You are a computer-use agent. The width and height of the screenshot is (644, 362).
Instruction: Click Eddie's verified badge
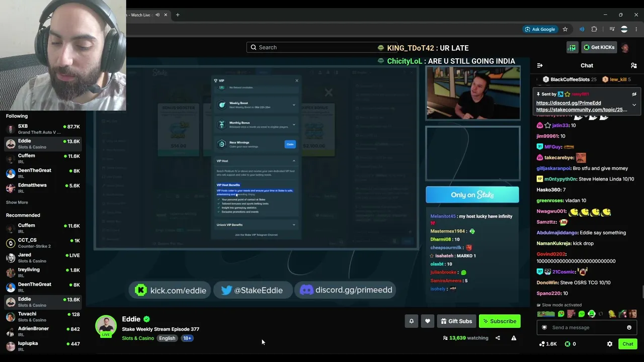(146, 319)
